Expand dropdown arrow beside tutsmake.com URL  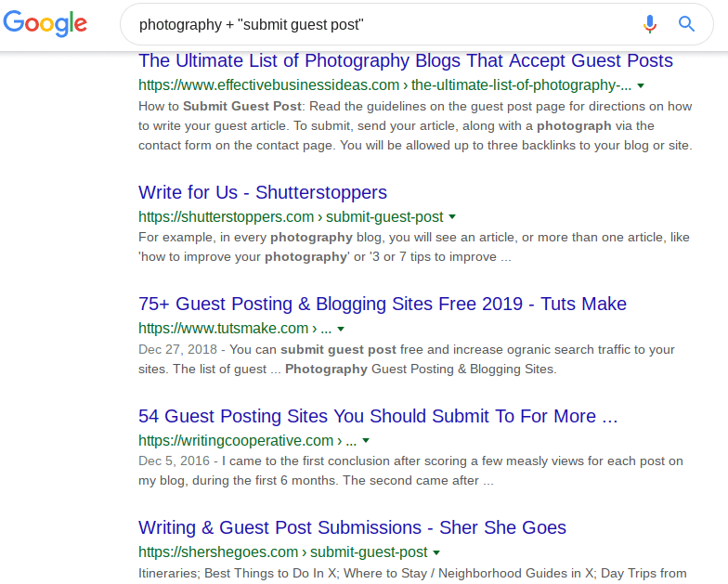[x=341, y=329]
